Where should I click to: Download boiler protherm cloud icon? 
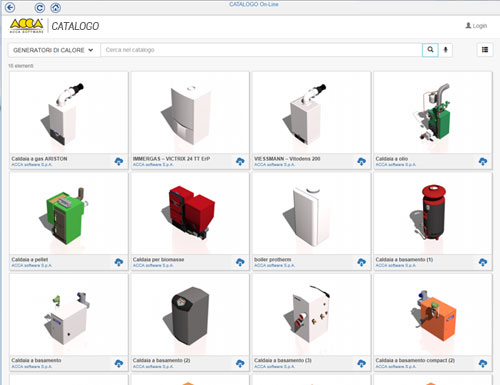tap(361, 262)
